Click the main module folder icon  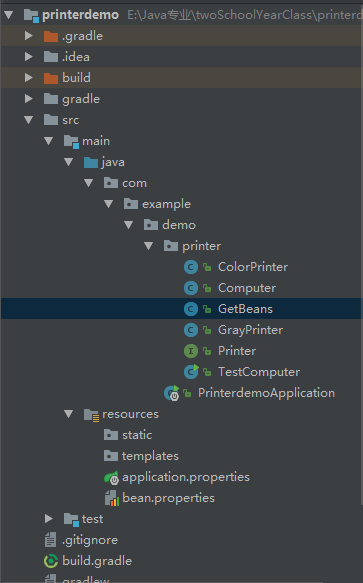click(x=71, y=142)
